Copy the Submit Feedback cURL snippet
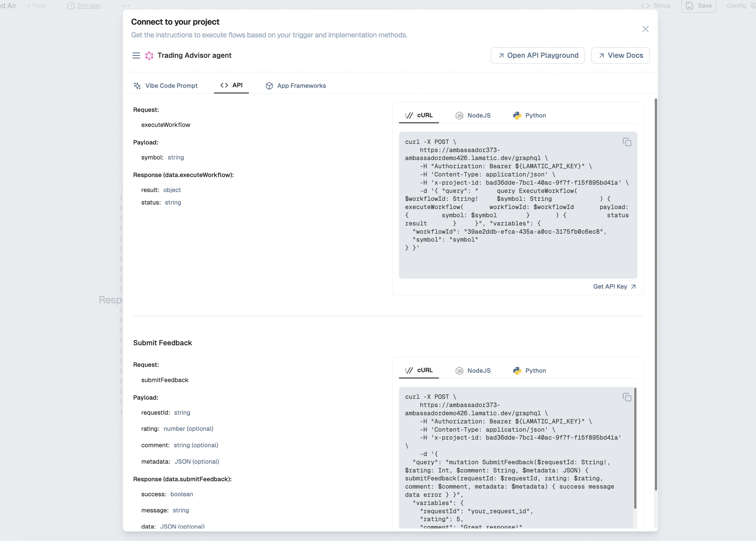Screen dimensions: 756x541 pyautogui.click(x=627, y=397)
